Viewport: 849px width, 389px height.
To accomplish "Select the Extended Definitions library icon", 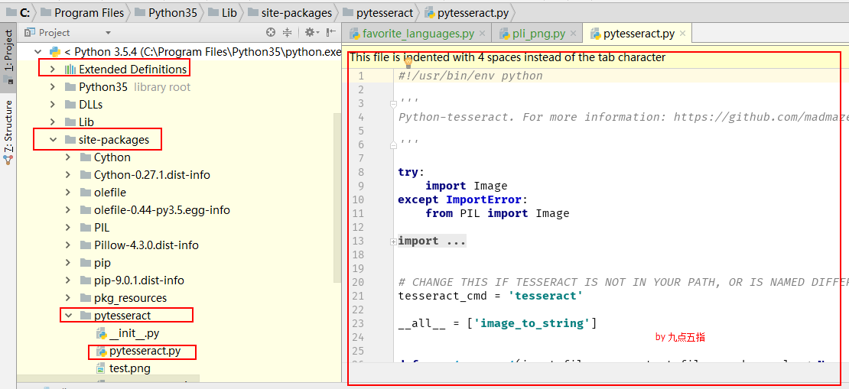I will tap(70, 69).
